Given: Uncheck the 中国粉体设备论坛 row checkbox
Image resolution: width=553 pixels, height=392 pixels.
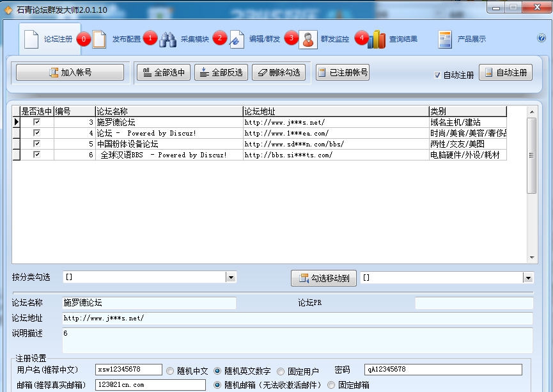Looking at the screenshot, I should (35, 144).
